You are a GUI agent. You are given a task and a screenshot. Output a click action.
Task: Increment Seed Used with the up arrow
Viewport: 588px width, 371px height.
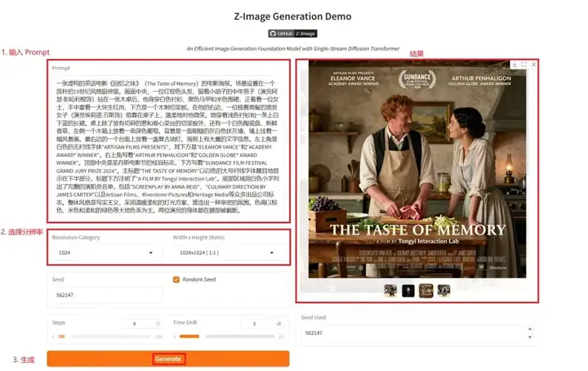click(x=530, y=329)
